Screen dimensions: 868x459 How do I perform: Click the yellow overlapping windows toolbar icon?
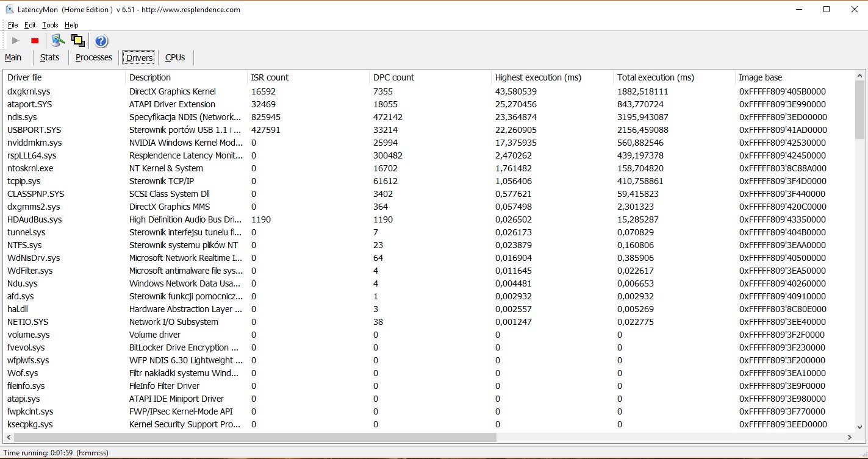[77, 41]
